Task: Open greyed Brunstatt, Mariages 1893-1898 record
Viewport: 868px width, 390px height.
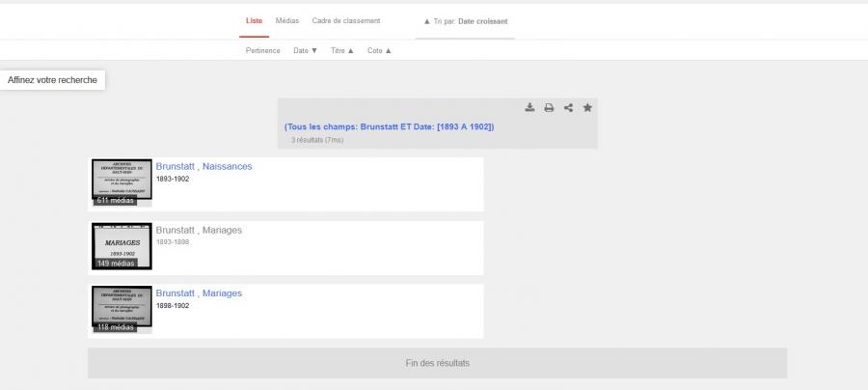Action: click(x=199, y=230)
